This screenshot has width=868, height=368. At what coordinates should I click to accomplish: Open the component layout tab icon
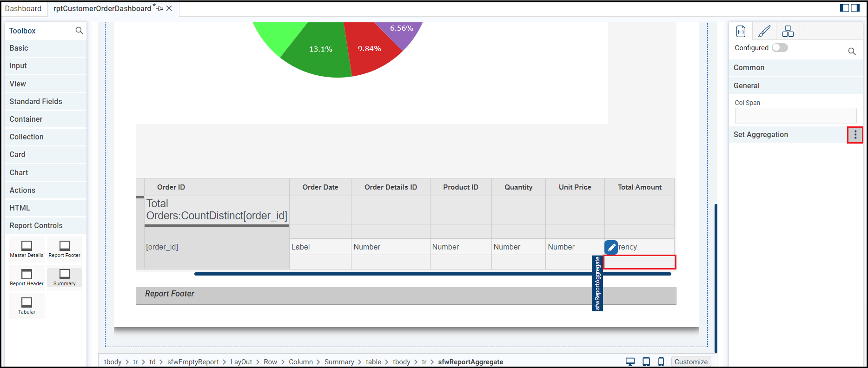[x=788, y=31]
